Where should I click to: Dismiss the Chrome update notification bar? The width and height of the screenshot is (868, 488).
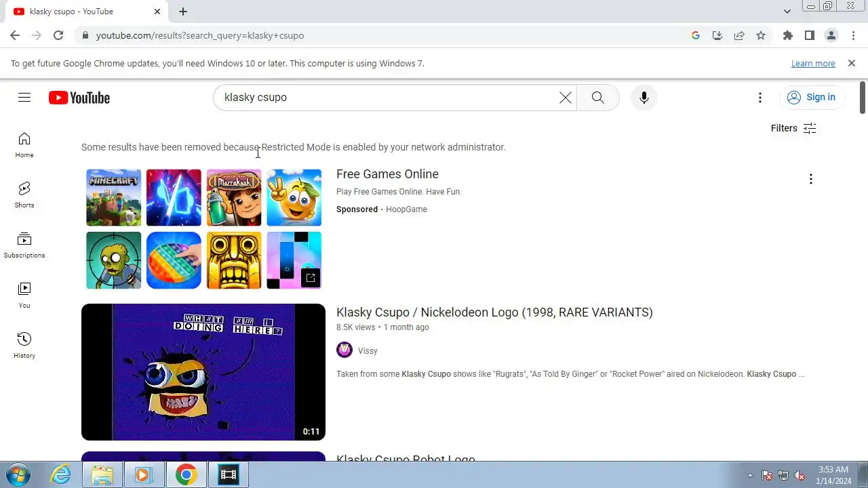[x=852, y=63]
